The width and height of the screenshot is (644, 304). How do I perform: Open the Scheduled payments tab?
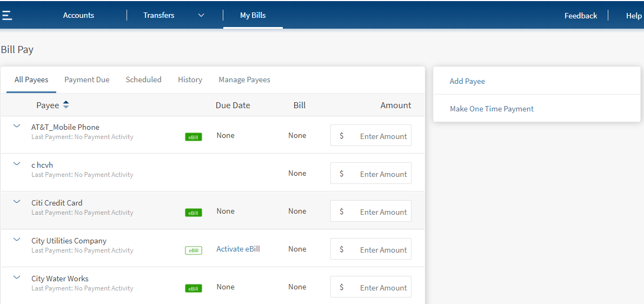point(143,80)
